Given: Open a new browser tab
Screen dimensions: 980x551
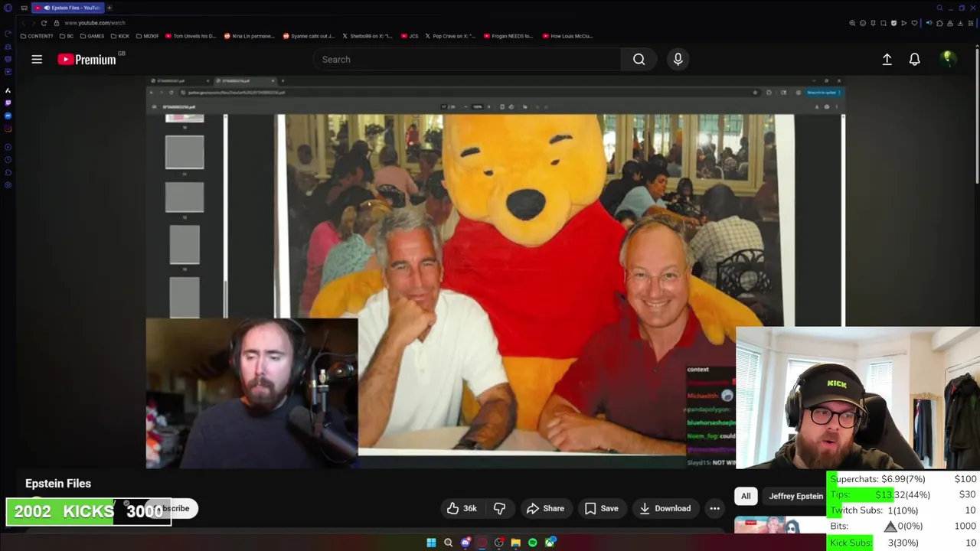Looking at the screenshot, I should 109,8.
